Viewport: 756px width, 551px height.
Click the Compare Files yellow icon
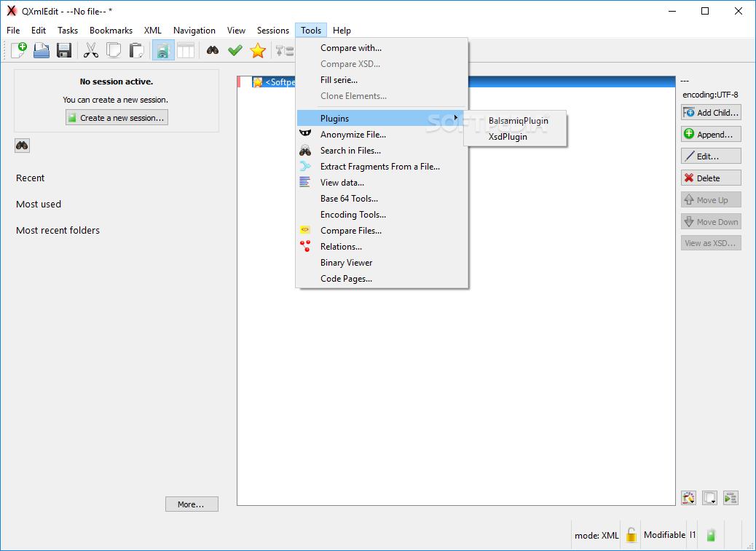[305, 230]
